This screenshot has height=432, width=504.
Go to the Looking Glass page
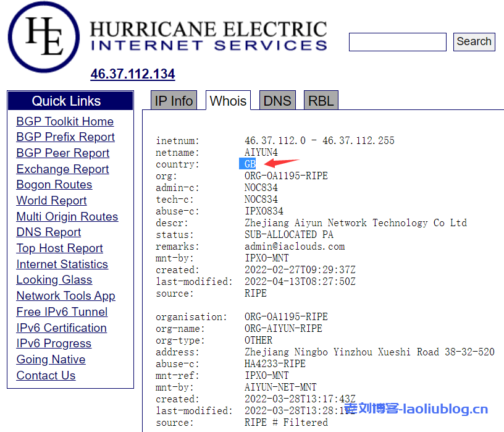(54, 280)
